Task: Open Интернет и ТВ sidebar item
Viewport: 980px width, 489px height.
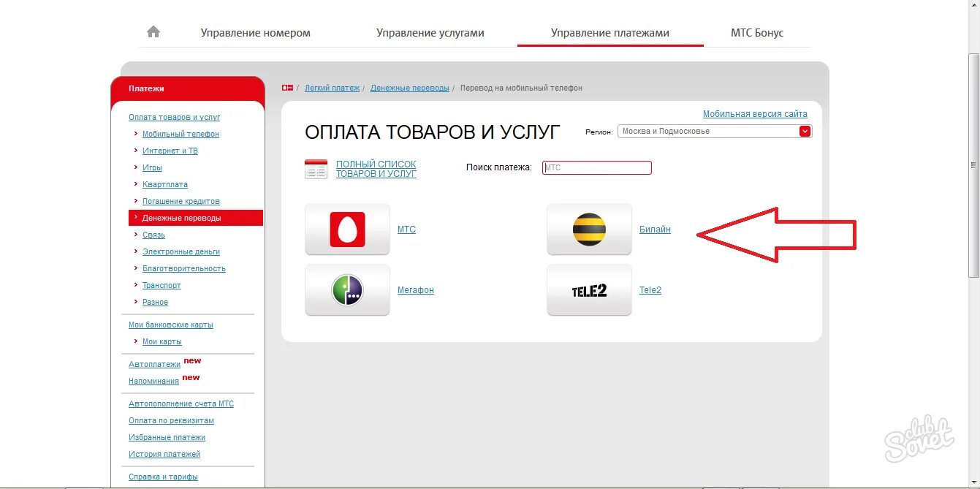Action: tap(170, 151)
